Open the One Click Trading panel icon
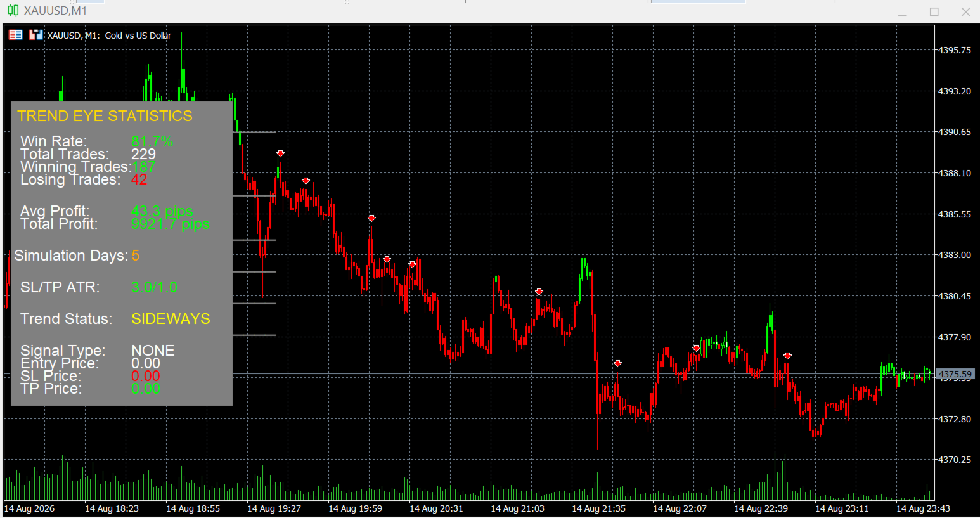The height and width of the screenshot is (518, 980). pyautogui.click(x=15, y=35)
